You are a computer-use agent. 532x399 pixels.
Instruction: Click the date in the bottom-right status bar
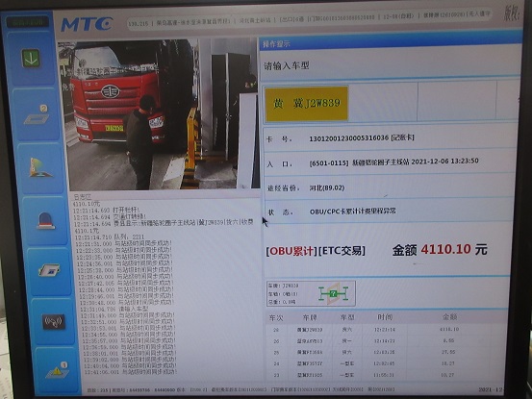[491, 389]
